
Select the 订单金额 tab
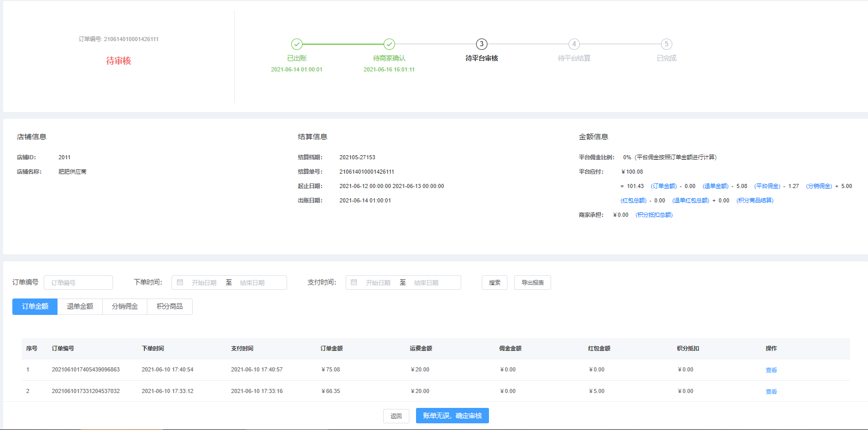(35, 307)
